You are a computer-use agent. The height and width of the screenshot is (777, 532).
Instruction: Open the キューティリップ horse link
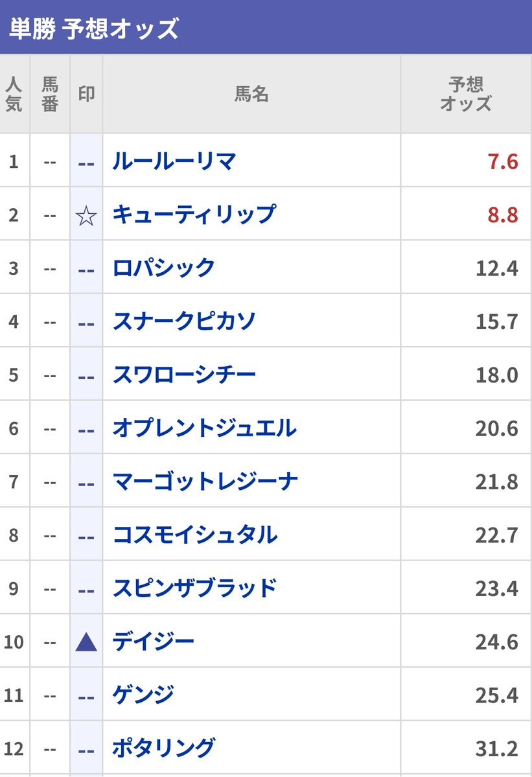click(x=194, y=215)
